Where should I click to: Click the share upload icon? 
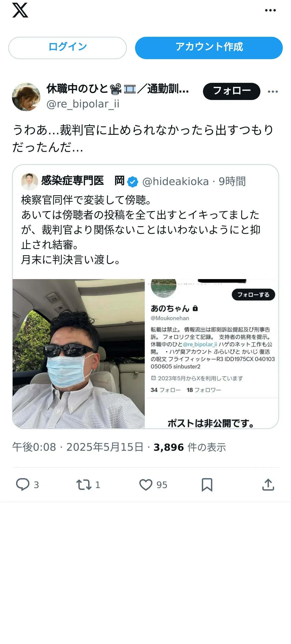(x=268, y=485)
